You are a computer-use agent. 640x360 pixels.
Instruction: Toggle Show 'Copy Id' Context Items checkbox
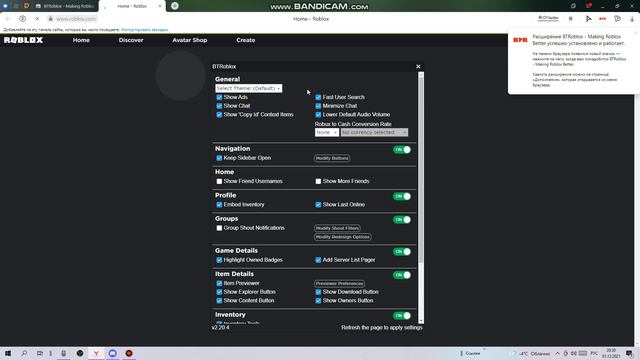(x=219, y=115)
